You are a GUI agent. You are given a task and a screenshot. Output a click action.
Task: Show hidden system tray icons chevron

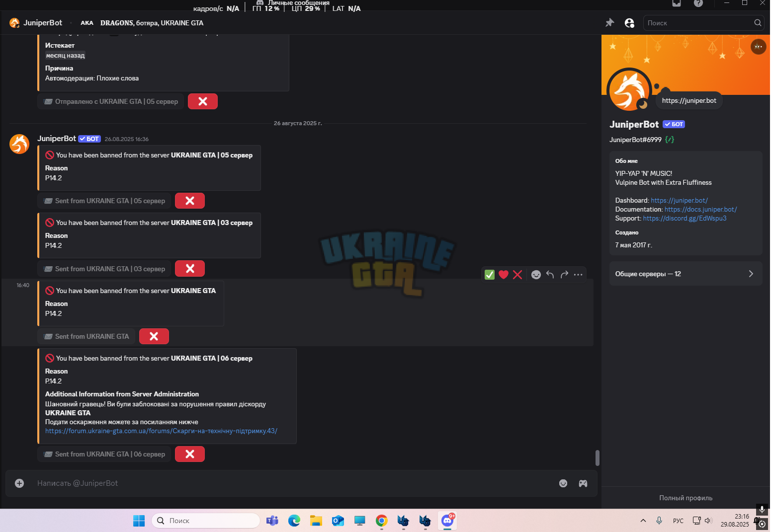643,521
